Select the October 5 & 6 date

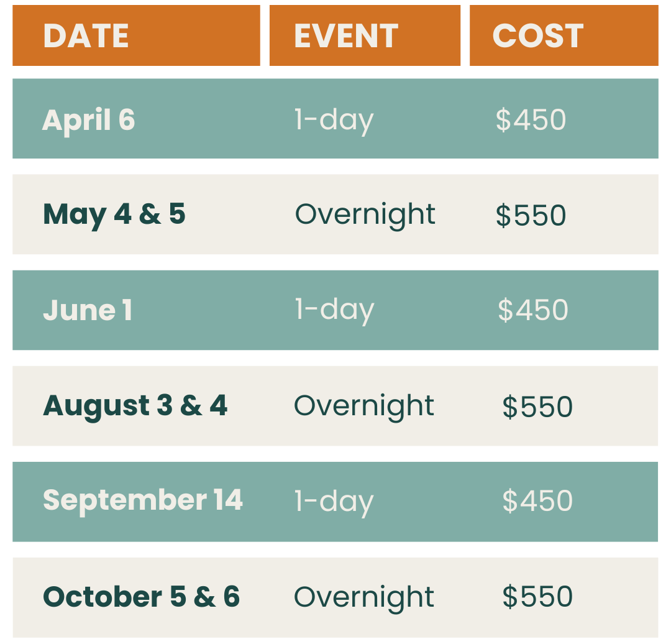pyautogui.click(x=141, y=597)
